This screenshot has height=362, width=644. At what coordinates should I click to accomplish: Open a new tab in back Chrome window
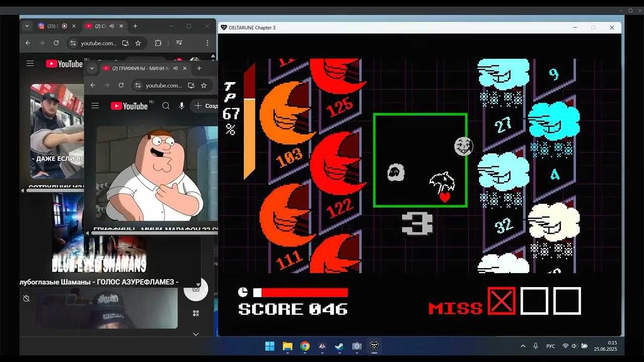pos(135,26)
